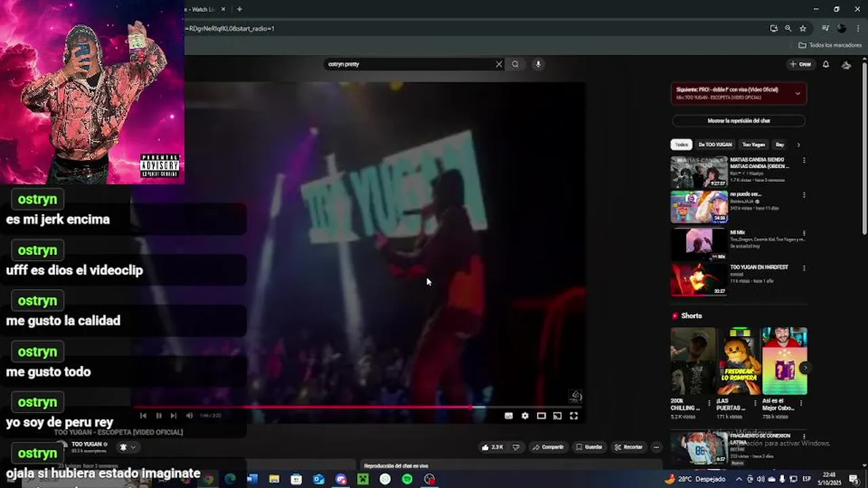Mute the player volume speaker

[189, 415]
